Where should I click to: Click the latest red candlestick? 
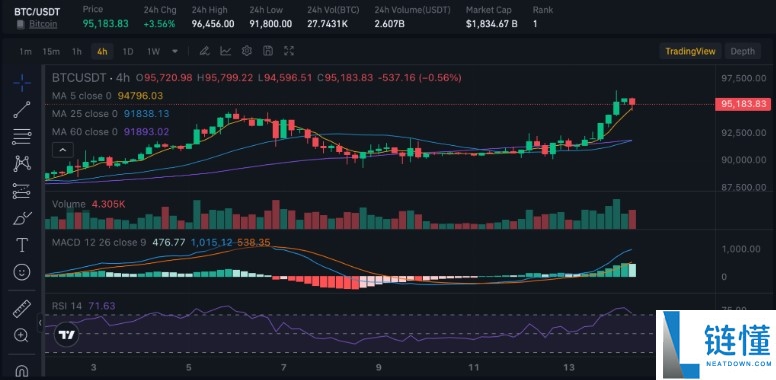[632, 102]
